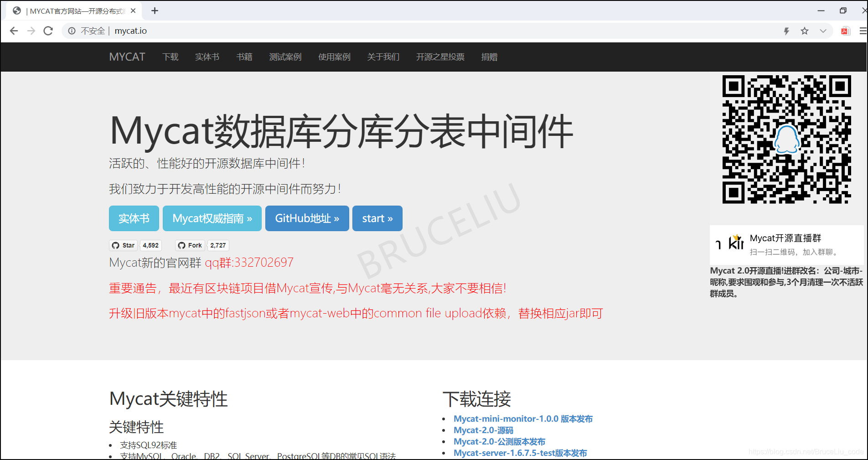Image resolution: width=868 pixels, height=460 pixels.
Task: Click the 支持SQL92标准 list item
Action: tap(148, 445)
